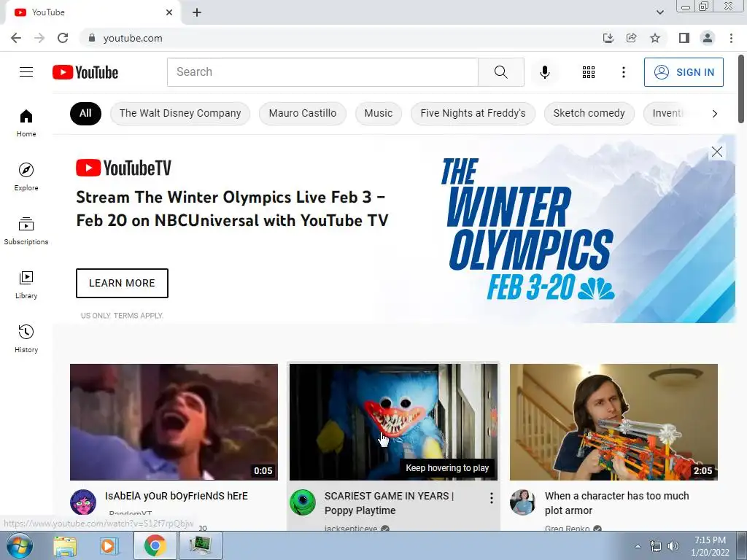Open the Greg Renko channel avatar

tap(522, 502)
